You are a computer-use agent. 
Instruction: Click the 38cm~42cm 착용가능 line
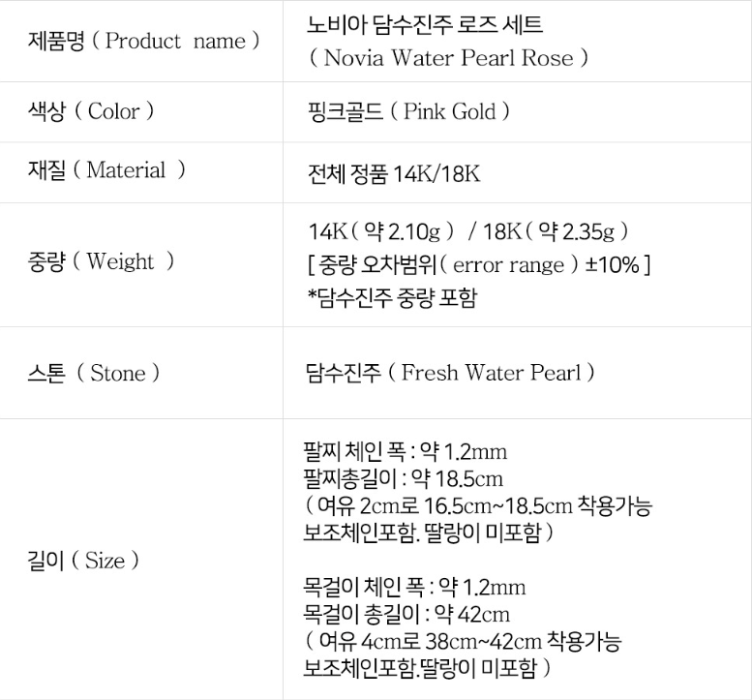pos(463,641)
